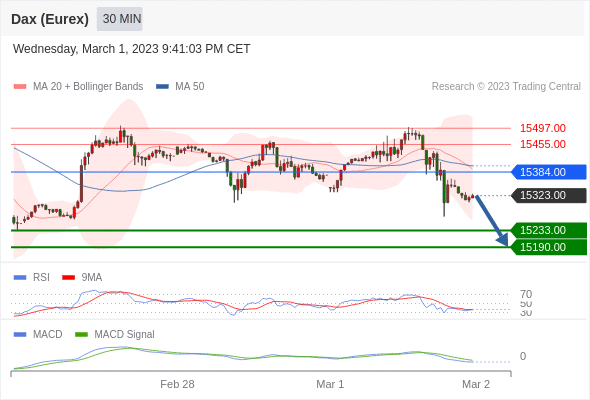Click the MACD Signal green legend swatch
Image resolution: width=590 pixels, height=400 pixels.
coord(81,335)
